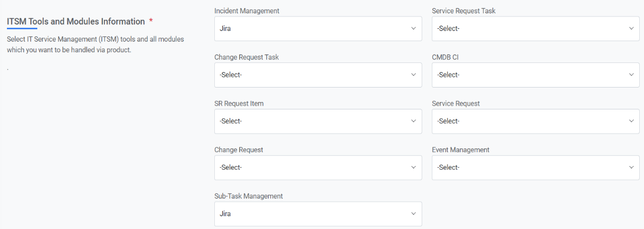
Task: Click the Change Request chevron arrow
Action: [413, 168]
